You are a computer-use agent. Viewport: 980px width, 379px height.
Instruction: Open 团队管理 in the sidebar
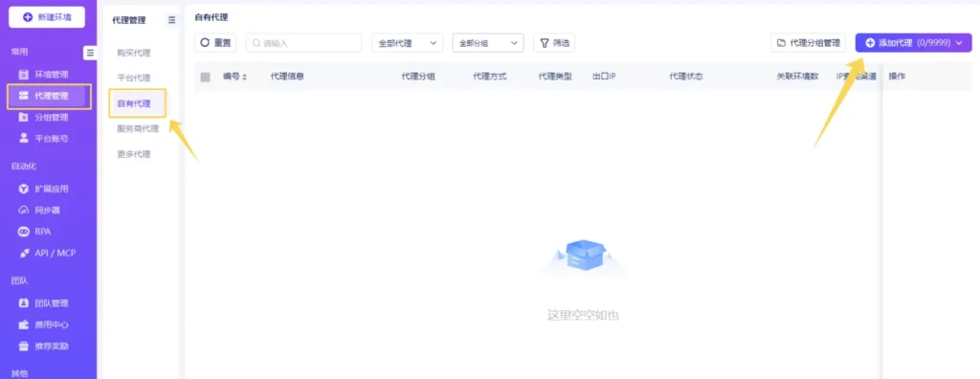52,303
